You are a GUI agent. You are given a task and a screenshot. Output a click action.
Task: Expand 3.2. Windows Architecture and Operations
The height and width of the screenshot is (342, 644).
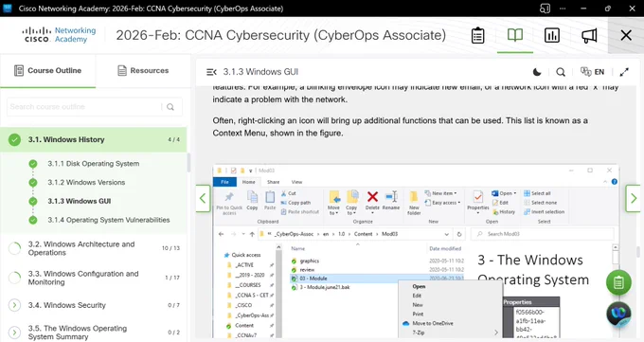pyautogui.click(x=93, y=248)
